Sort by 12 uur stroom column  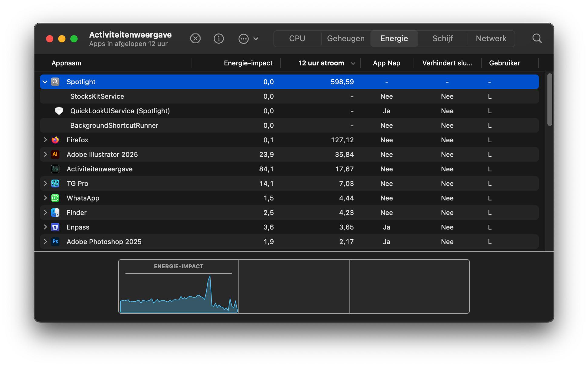(321, 63)
